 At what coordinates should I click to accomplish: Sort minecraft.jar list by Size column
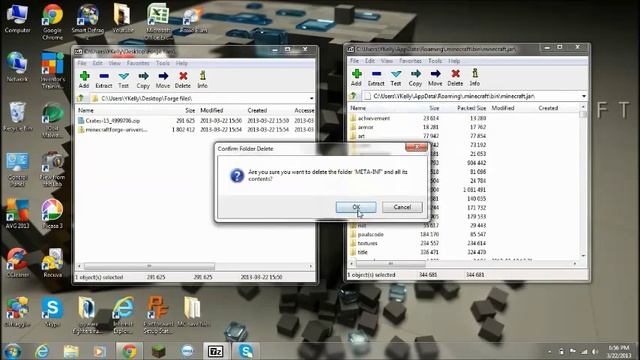pos(433,108)
